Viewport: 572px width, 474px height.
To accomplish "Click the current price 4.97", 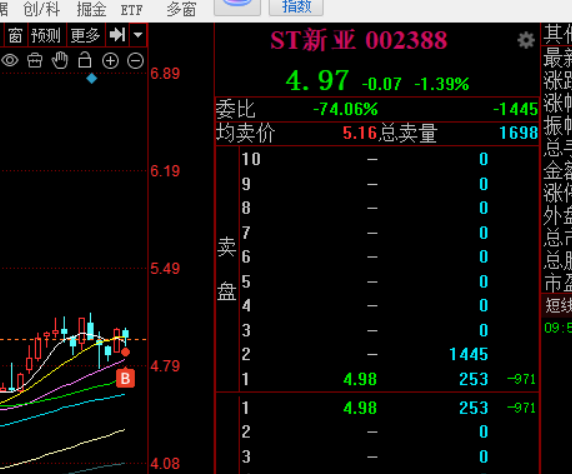I will point(317,80).
